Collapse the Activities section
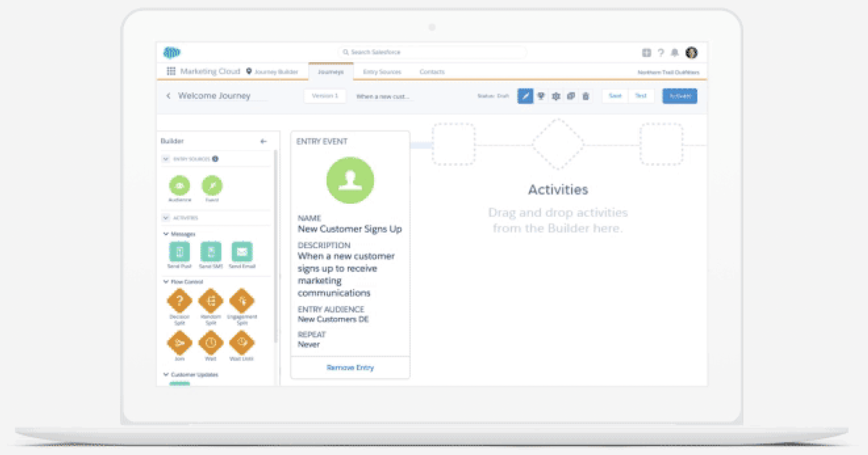The height and width of the screenshot is (455, 868). tap(166, 218)
